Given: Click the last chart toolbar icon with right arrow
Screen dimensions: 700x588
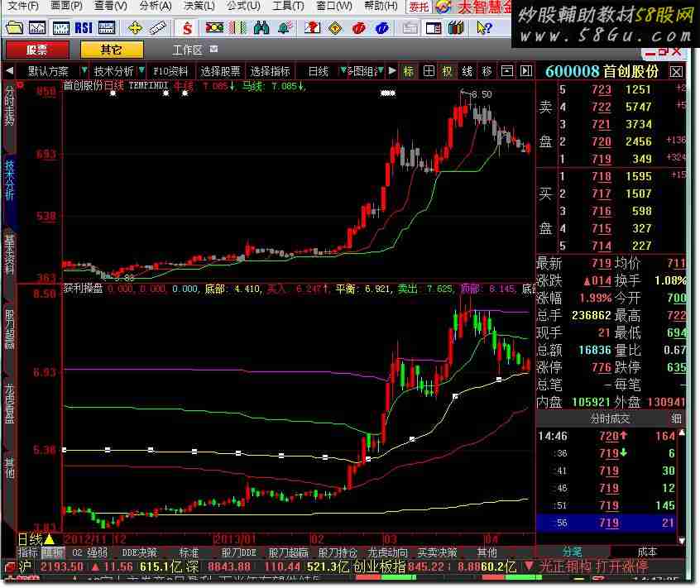Looking at the screenshot, I should coord(526,71).
